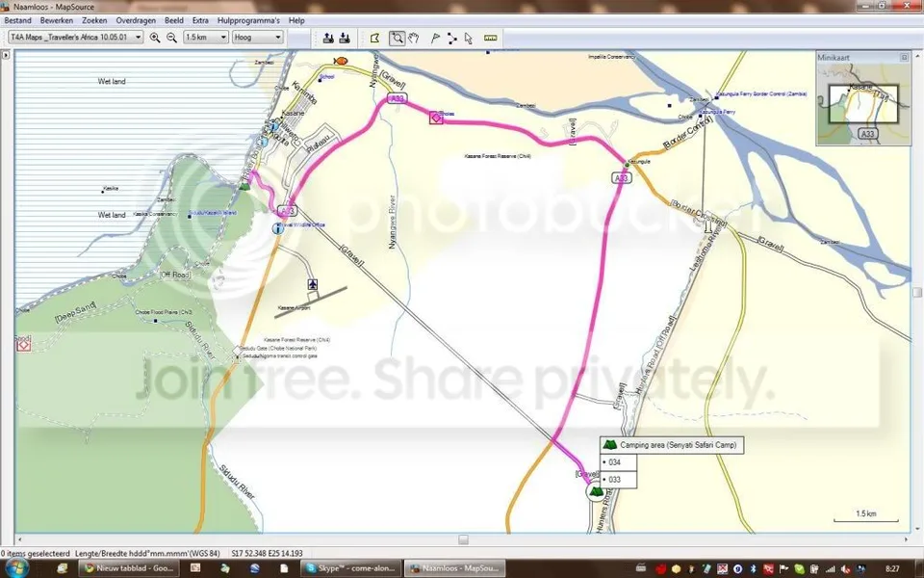Select the zoom tool in the toolbar
The height and width of the screenshot is (578, 924).
(398, 38)
